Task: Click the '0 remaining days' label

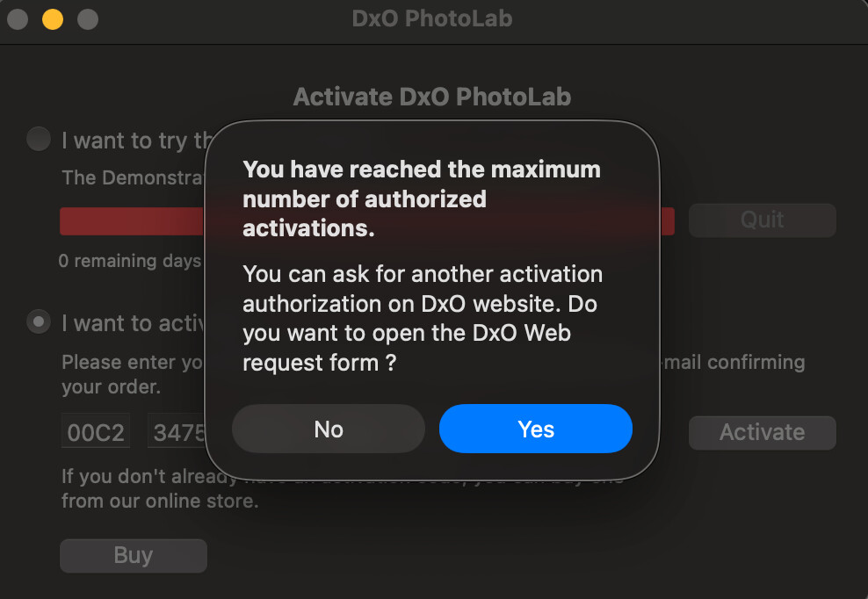Action: [130, 261]
